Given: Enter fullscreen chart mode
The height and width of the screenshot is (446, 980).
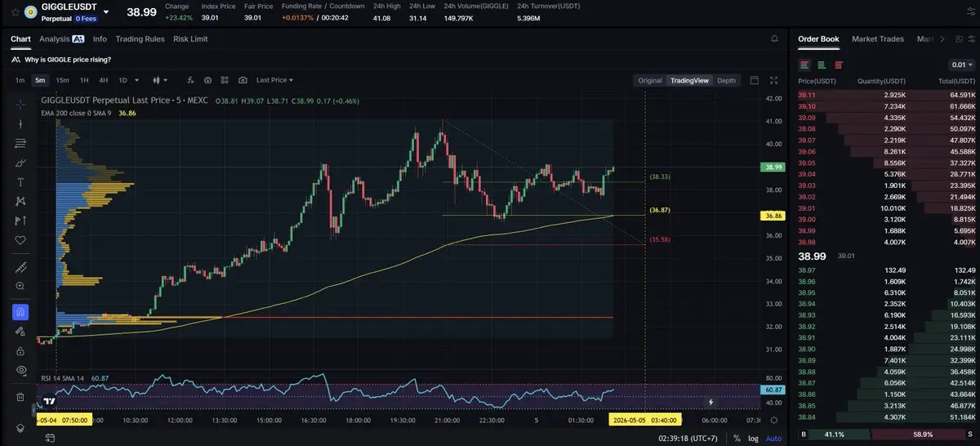Looking at the screenshot, I should (x=774, y=80).
